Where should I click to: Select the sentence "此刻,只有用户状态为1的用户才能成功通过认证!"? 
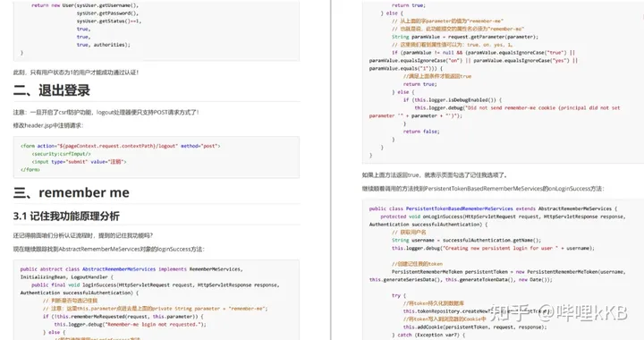pos(76,72)
